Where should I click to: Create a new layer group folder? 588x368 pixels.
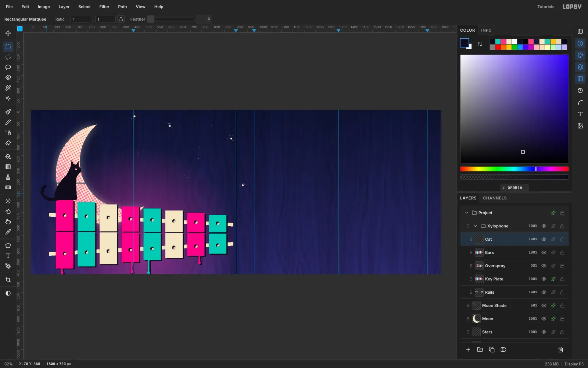click(x=480, y=350)
